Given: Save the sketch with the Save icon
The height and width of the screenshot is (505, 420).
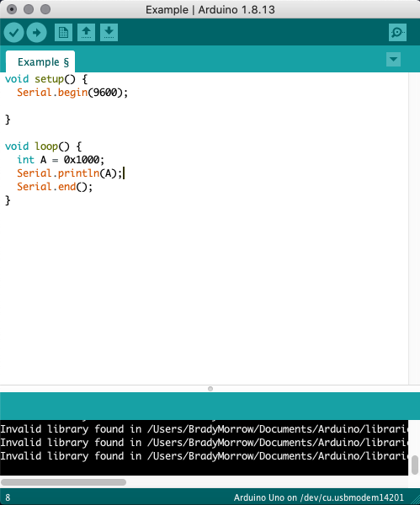Looking at the screenshot, I should click(x=109, y=32).
